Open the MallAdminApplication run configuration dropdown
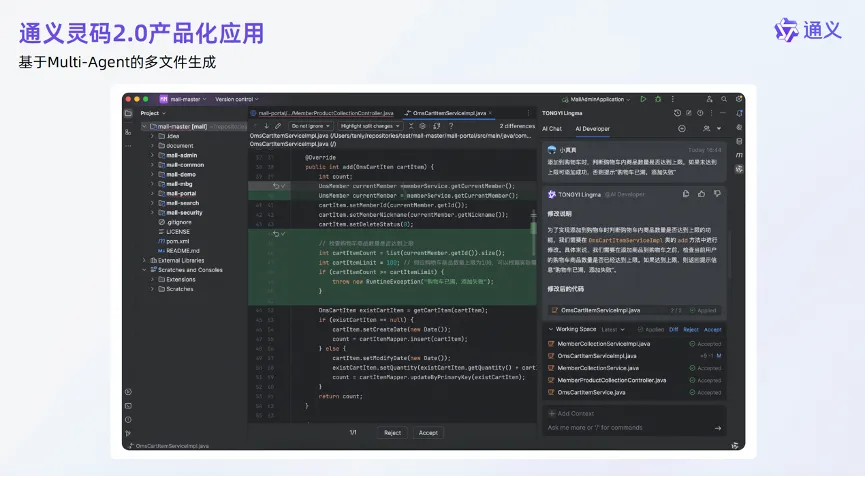866x477 pixels. (596, 99)
